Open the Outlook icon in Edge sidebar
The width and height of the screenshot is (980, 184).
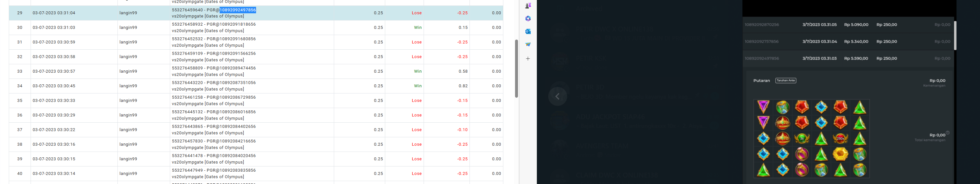[528, 31]
